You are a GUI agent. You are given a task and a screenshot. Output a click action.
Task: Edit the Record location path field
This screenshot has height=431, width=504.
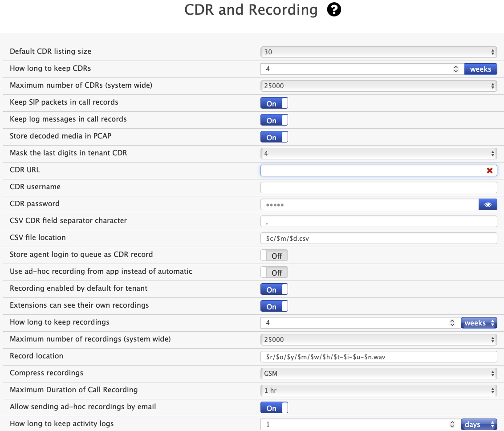click(x=379, y=357)
